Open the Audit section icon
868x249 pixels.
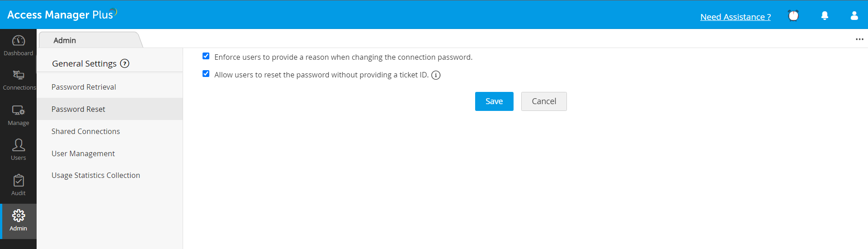(19, 181)
